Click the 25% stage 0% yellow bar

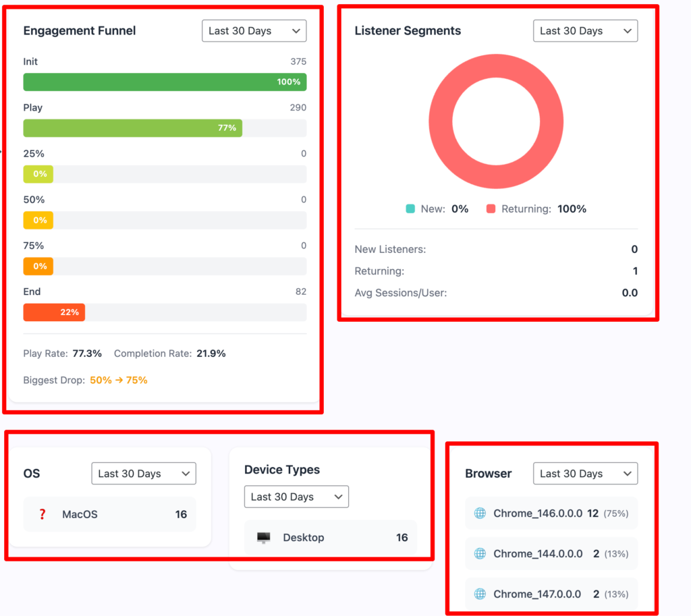pos(38,174)
